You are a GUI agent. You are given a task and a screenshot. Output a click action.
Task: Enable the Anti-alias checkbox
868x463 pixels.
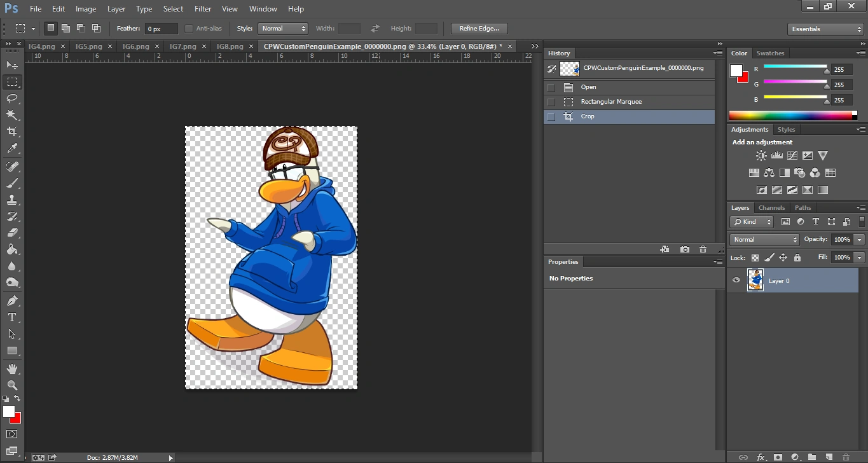pyautogui.click(x=189, y=29)
